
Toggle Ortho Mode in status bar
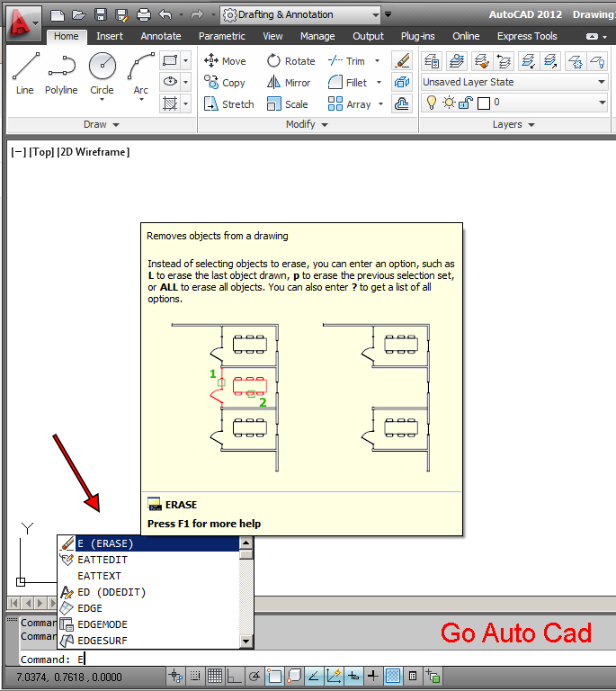(x=234, y=676)
